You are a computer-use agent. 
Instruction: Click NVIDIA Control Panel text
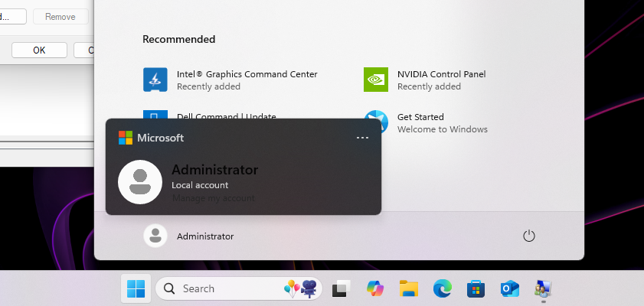[442, 74]
